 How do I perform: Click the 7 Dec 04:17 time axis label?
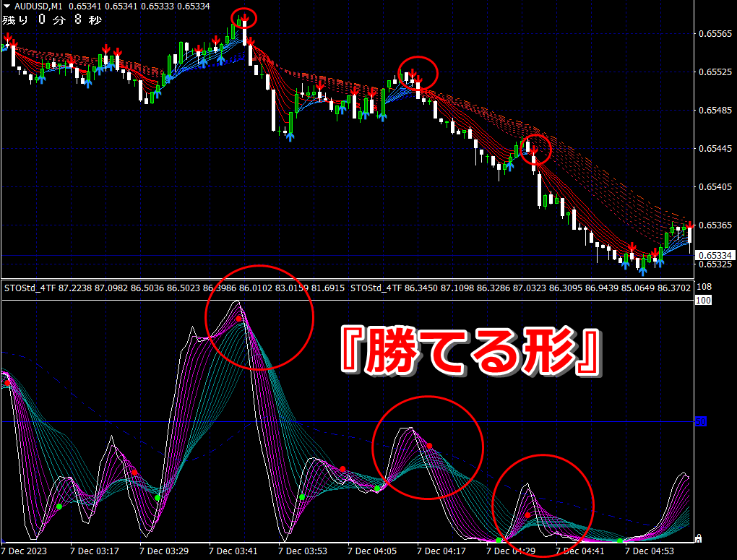click(x=441, y=551)
